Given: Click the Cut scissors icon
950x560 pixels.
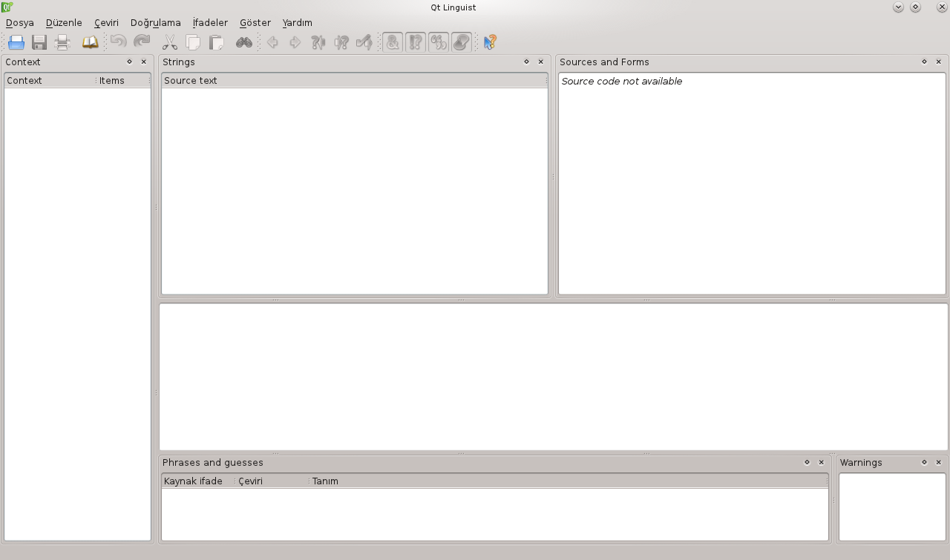Looking at the screenshot, I should click(170, 42).
